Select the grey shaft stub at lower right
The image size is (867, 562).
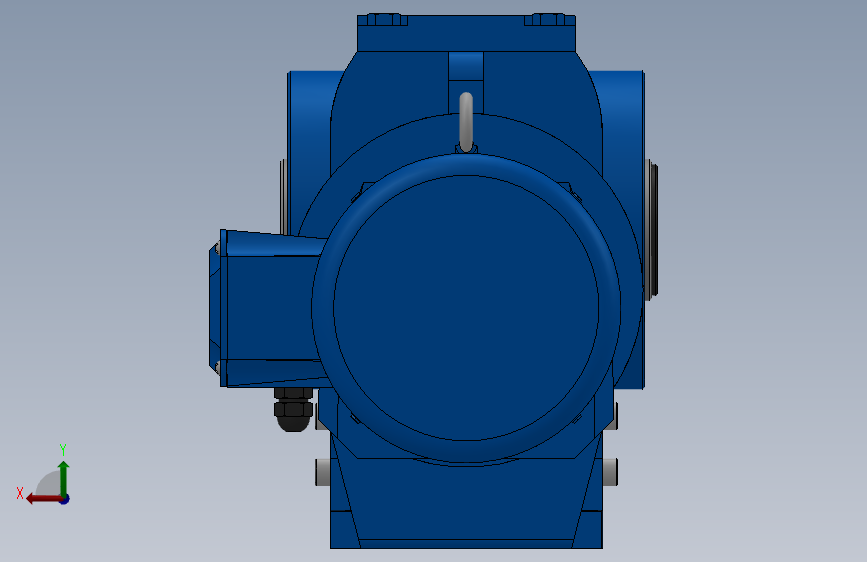pos(610,472)
